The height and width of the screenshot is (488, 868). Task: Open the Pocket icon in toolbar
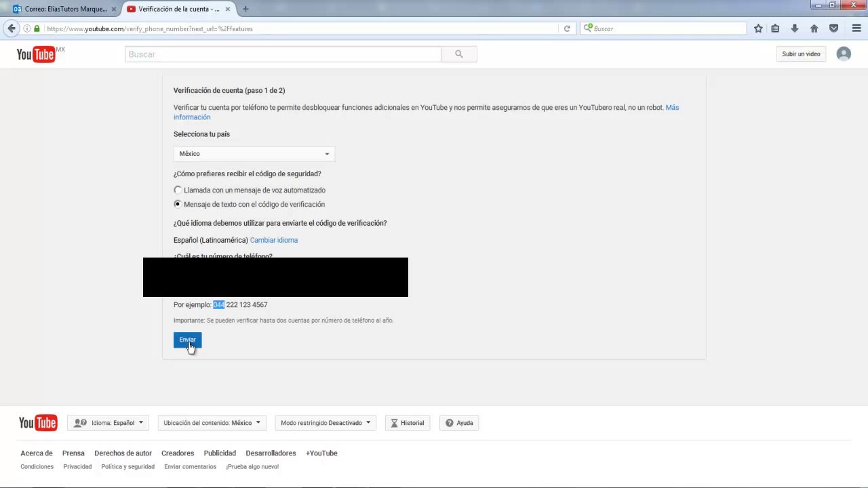(834, 28)
